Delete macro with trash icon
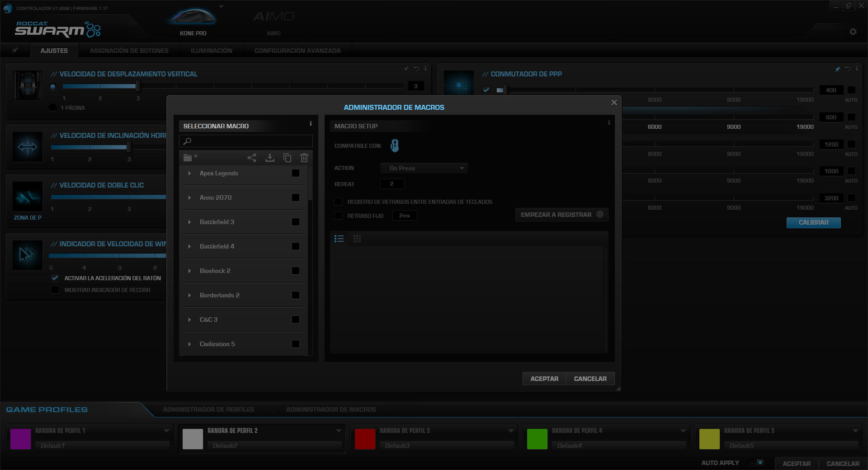 pyautogui.click(x=304, y=158)
